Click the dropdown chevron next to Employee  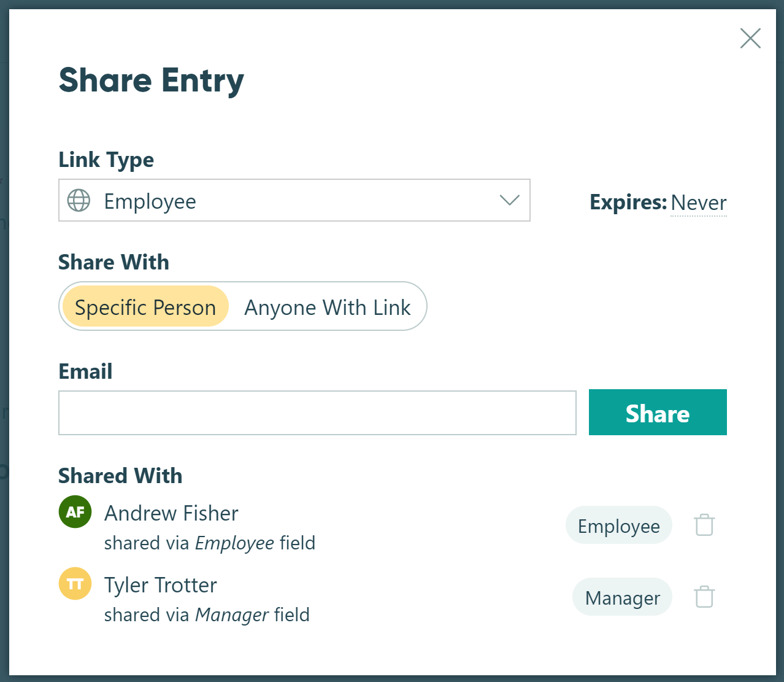pyautogui.click(x=509, y=200)
